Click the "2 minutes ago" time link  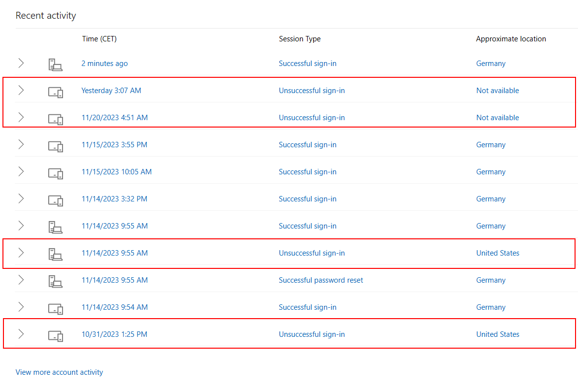(104, 63)
